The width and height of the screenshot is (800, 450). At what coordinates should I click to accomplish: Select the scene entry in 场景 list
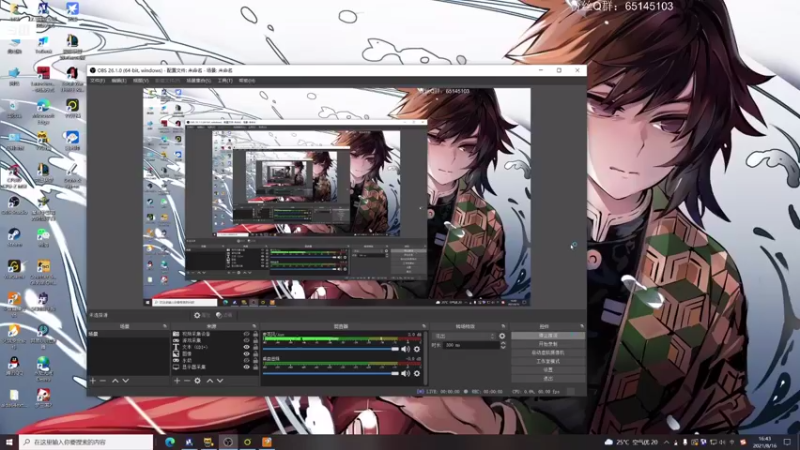tap(129, 334)
